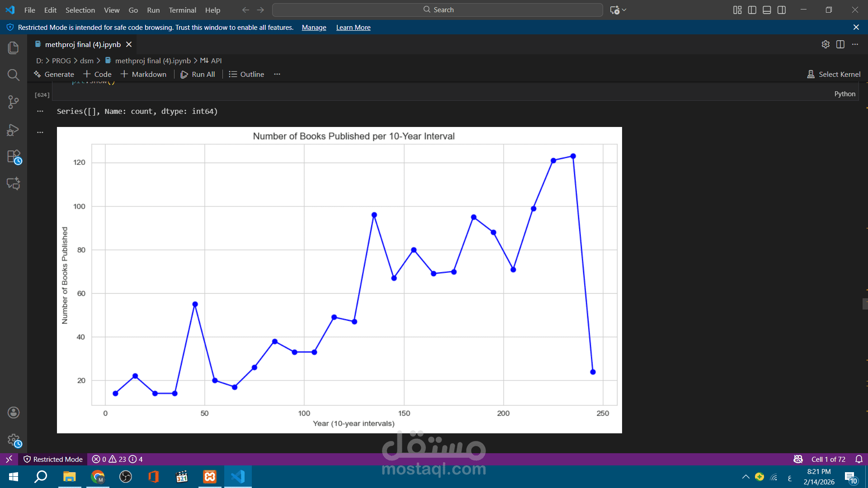Viewport: 868px width, 488px height.
Task: Open the Extensions view icon
Action: tap(14, 157)
